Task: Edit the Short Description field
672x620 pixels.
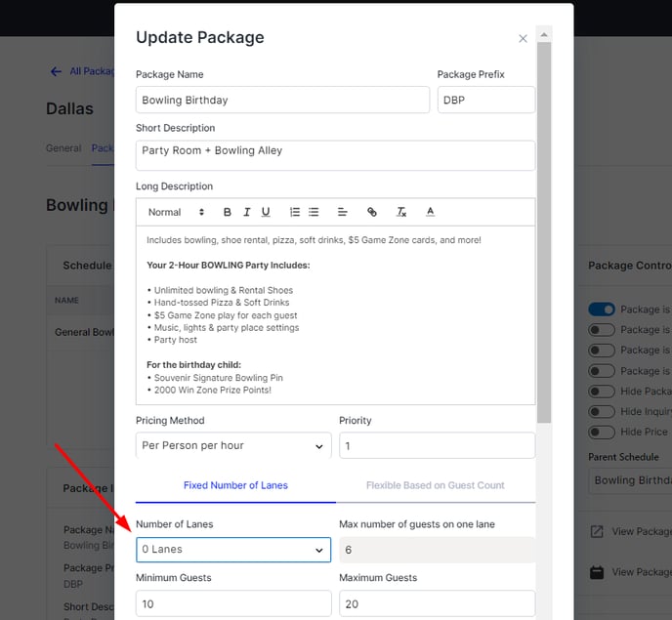Action: (336, 155)
